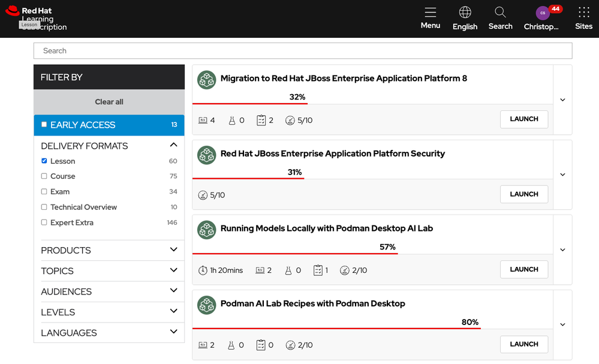This screenshot has height=364, width=599.
Task: Open the Search magnifier icon in header
Action: 500,13
